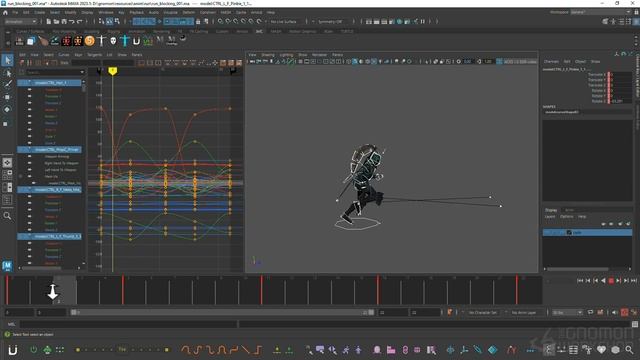Click the MEL command line input field
Screen dimensions: 640x360
pos(129,324)
